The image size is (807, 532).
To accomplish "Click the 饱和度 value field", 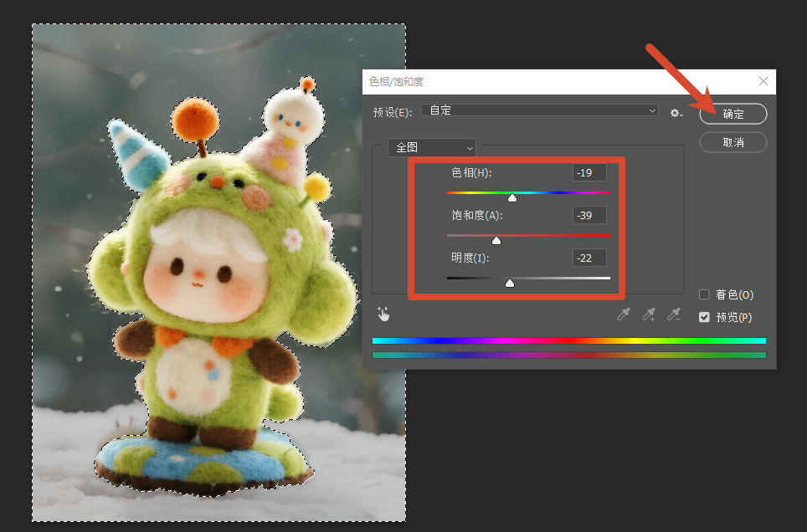I will (x=589, y=215).
